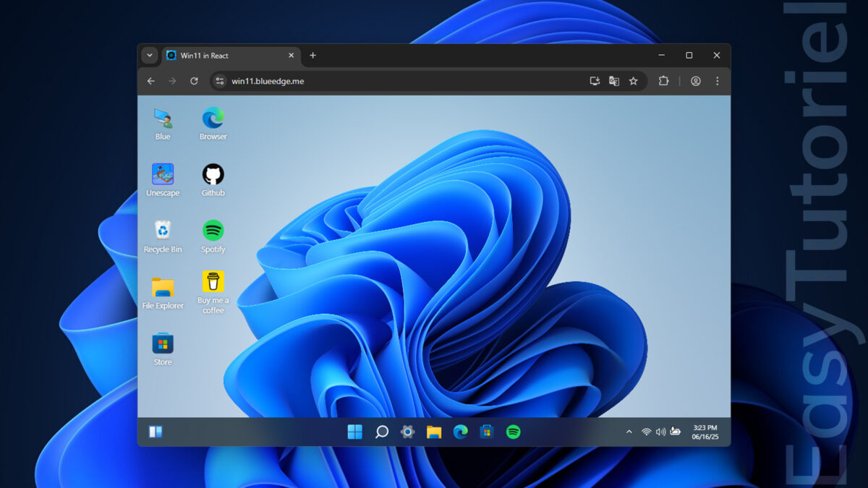The width and height of the screenshot is (868, 488).
Task: Open Chrome three-dot menu
Action: pos(718,81)
